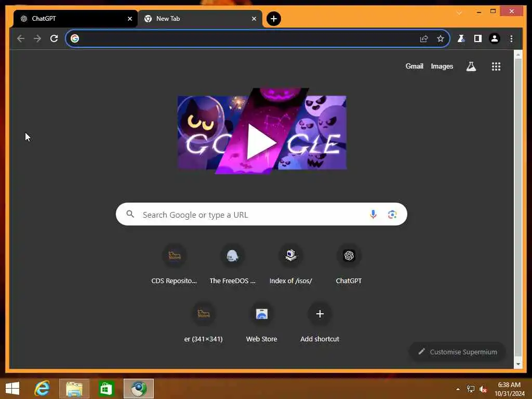The width and height of the screenshot is (532, 399).
Task: Reload the current page
Action: tap(54, 38)
